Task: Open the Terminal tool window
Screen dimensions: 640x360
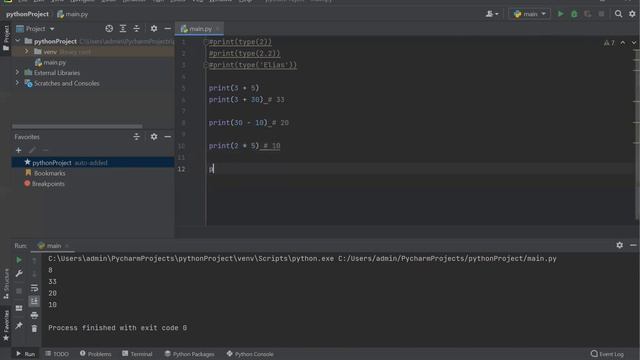Action: [137, 354]
